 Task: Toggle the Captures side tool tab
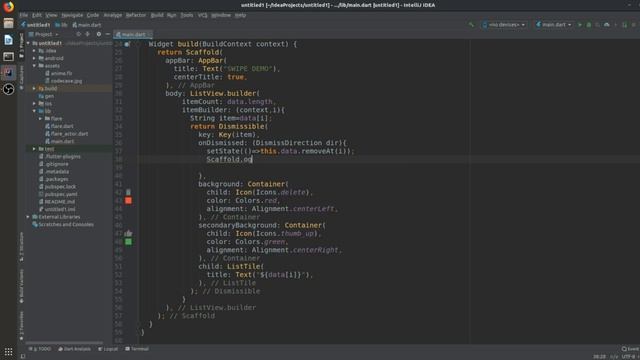click(x=22, y=78)
